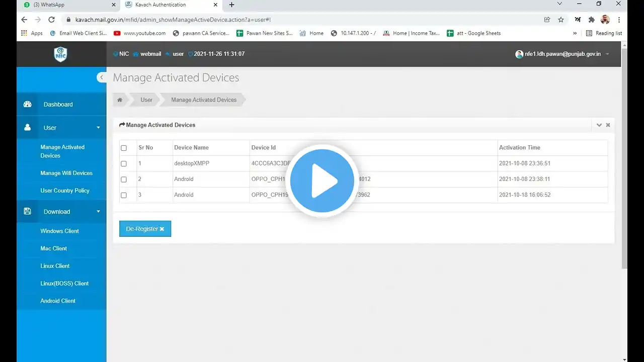The height and width of the screenshot is (362, 644).
Task: Open a new browser tab
Action: click(231, 5)
